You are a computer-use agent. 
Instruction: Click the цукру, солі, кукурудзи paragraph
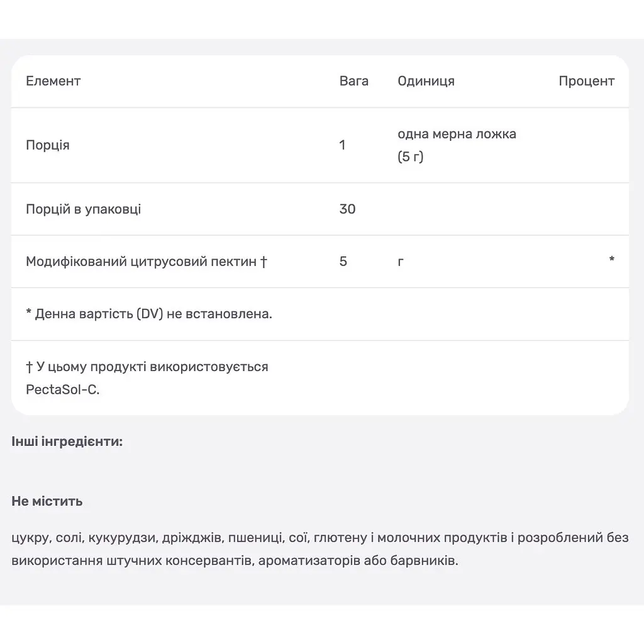[320, 549]
